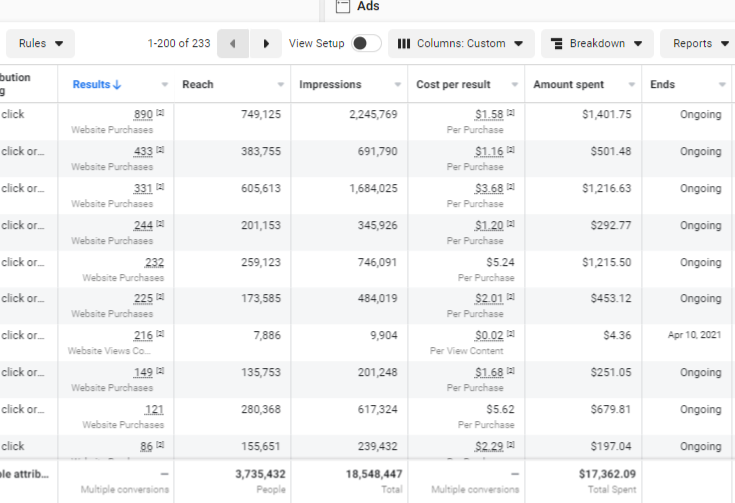
Task: Sort by the Reach column header
Action: pyautogui.click(x=198, y=85)
